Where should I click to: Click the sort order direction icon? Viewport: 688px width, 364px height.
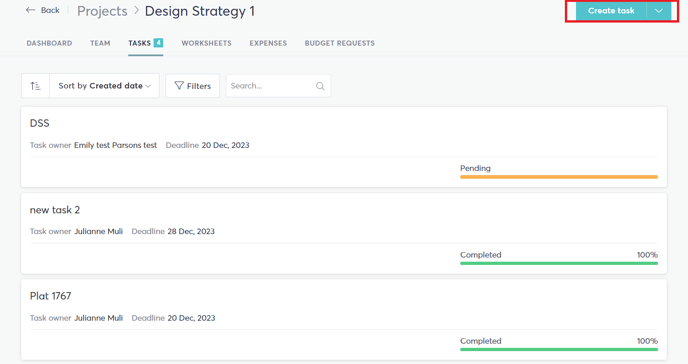(35, 86)
